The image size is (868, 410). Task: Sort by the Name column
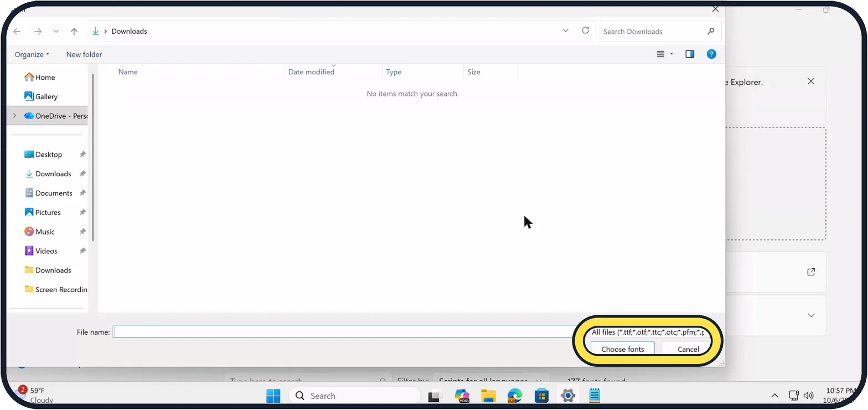click(x=128, y=72)
